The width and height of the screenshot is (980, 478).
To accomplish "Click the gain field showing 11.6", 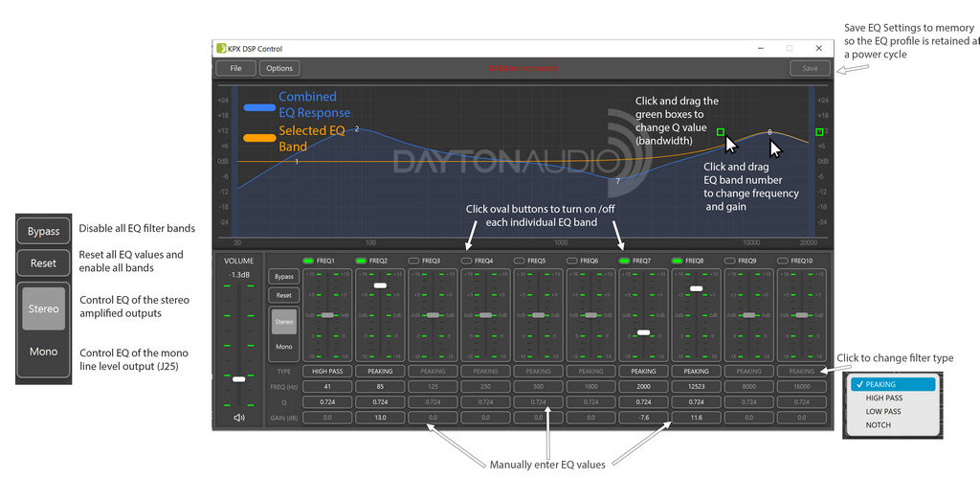I will (697, 418).
